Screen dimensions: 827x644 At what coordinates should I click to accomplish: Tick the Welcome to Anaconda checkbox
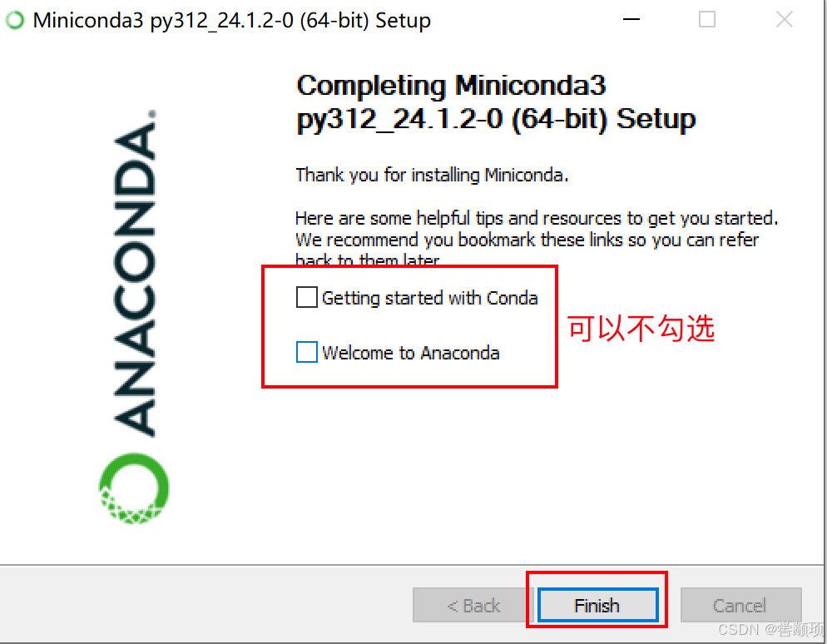[306, 352]
